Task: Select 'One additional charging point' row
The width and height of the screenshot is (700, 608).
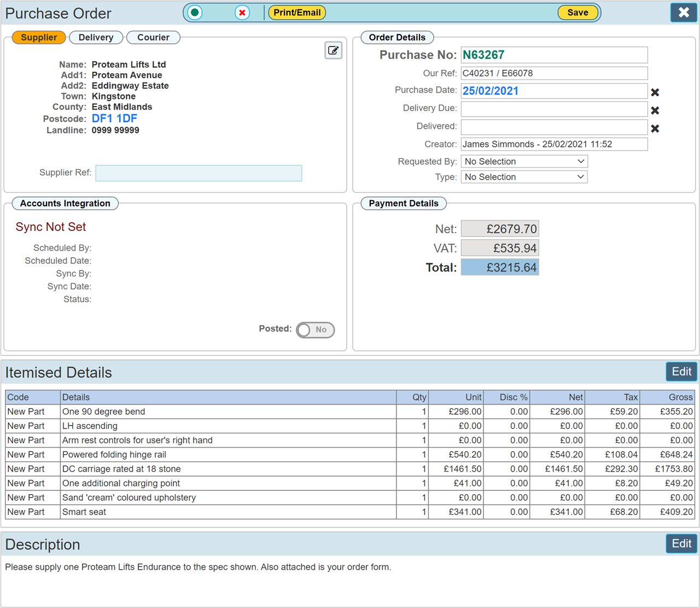Action: [350, 483]
